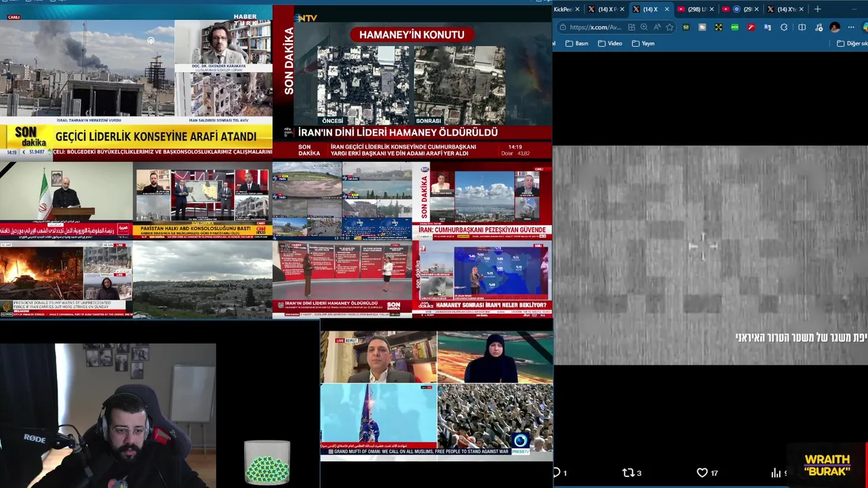This screenshot has height=488, width=868.
Task: Retweet the post showing 3 reposts
Action: point(628,472)
